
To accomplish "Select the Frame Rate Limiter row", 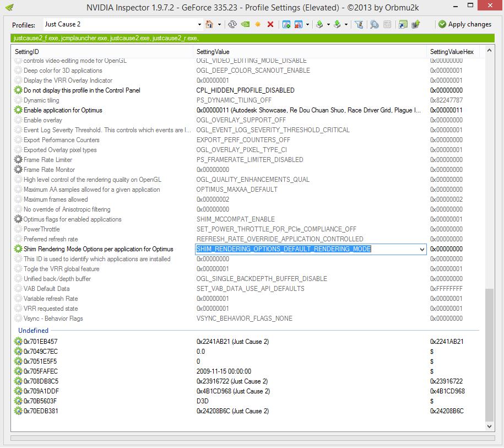I will coord(48,160).
